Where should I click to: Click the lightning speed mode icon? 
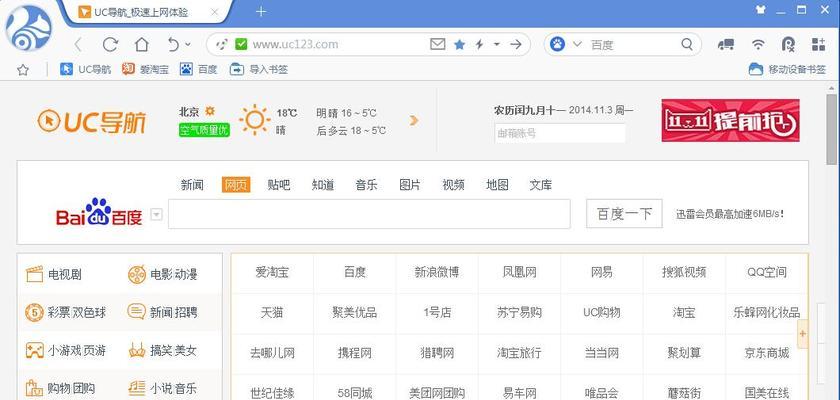coord(479,44)
